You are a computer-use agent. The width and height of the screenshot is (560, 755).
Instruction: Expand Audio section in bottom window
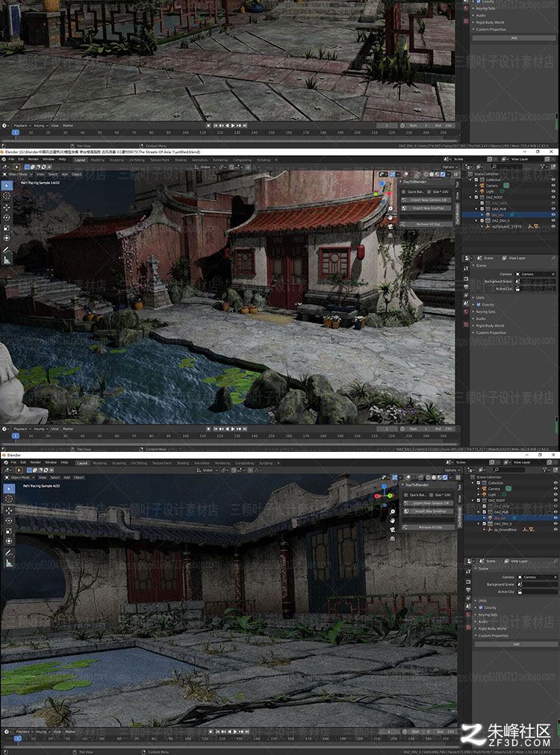click(482, 621)
